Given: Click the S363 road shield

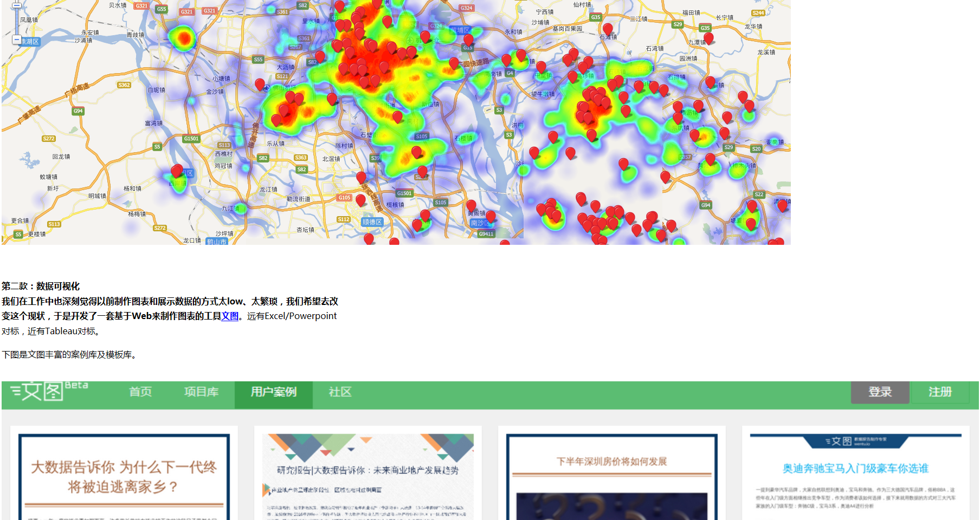Looking at the screenshot, I should 301,158.
